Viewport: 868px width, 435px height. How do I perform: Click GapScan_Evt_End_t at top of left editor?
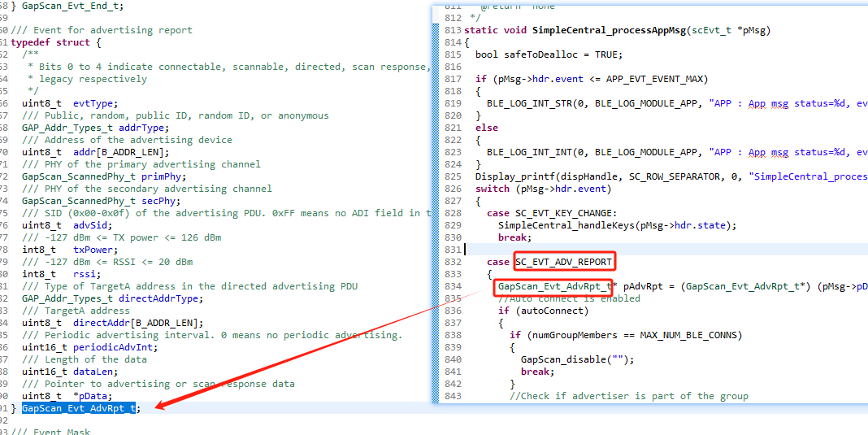click(x=71, y=6)
